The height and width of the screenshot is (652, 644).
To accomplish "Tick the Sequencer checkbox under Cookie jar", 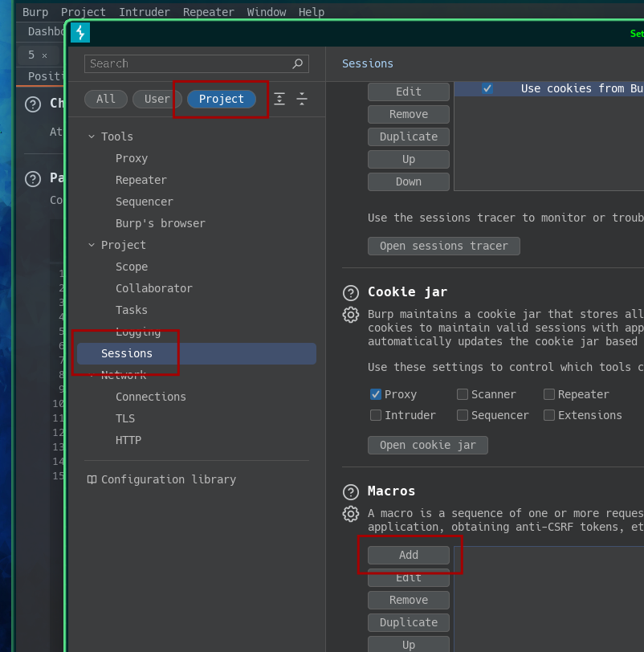I will [463, 415].
